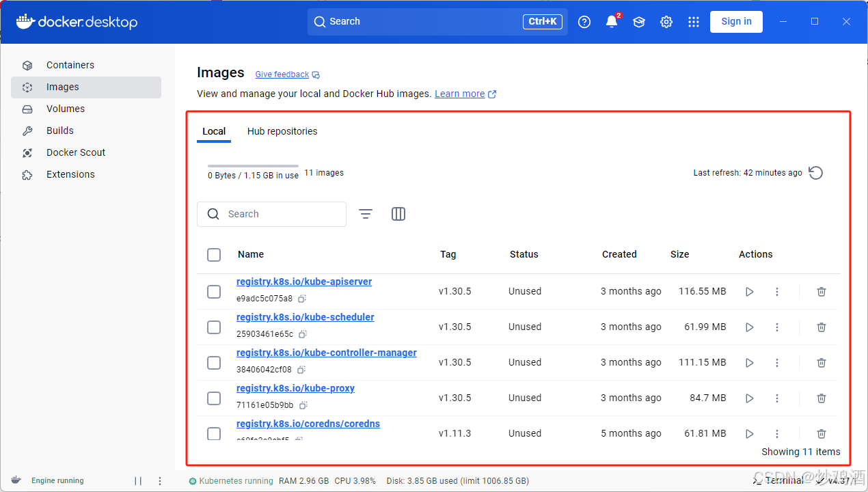Click Kubernetes running status indicator
868x492 pixels.
pyautogui.click(x=231, y=481)
